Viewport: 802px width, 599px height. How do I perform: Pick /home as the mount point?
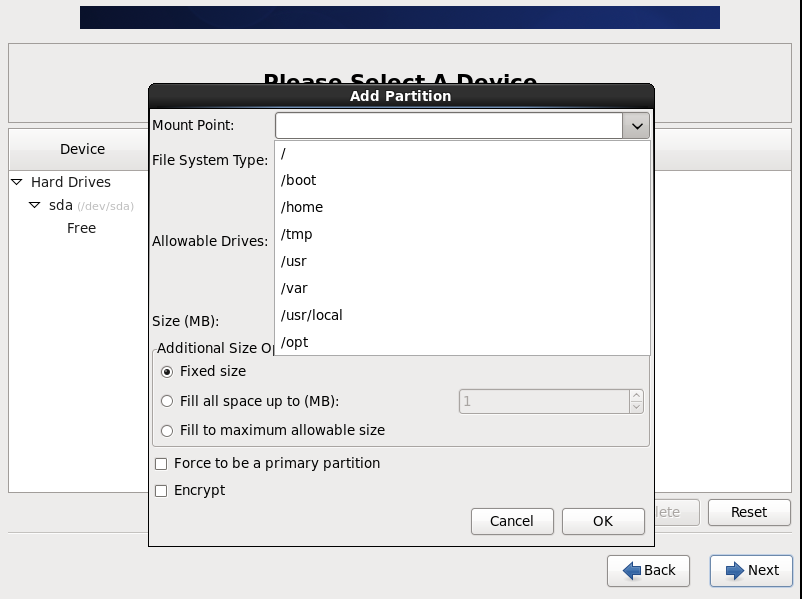(462, 207)
